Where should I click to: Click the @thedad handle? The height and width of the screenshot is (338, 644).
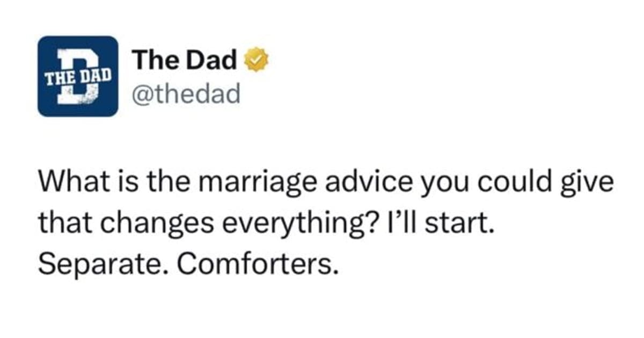pyautogui.click(x=186, y=94)
